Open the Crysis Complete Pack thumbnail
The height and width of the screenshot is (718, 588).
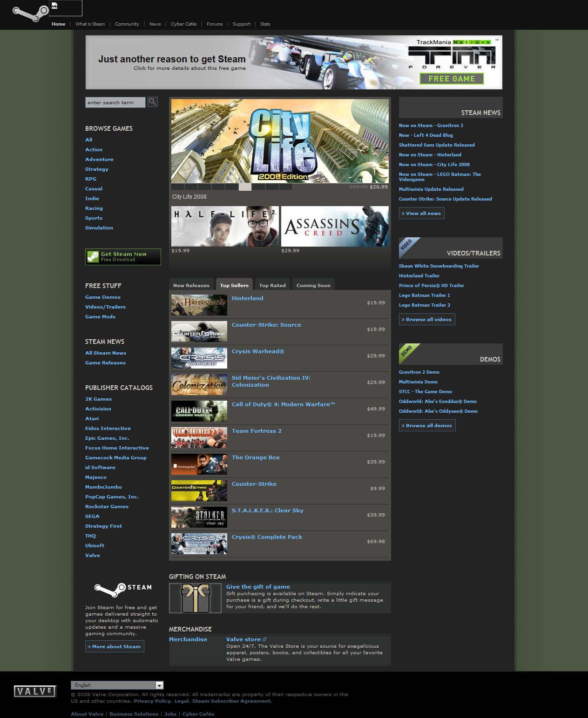199,544
